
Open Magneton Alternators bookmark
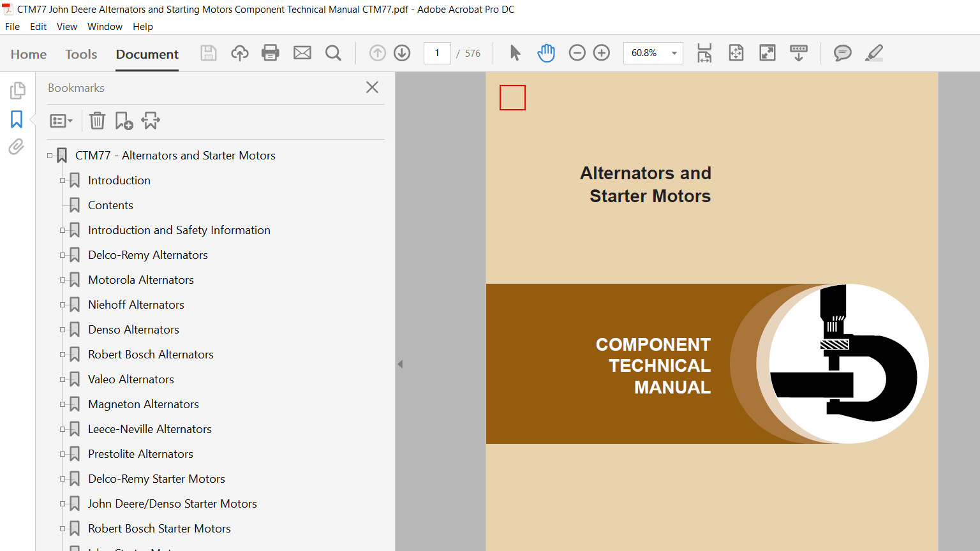tap(144, 404)
